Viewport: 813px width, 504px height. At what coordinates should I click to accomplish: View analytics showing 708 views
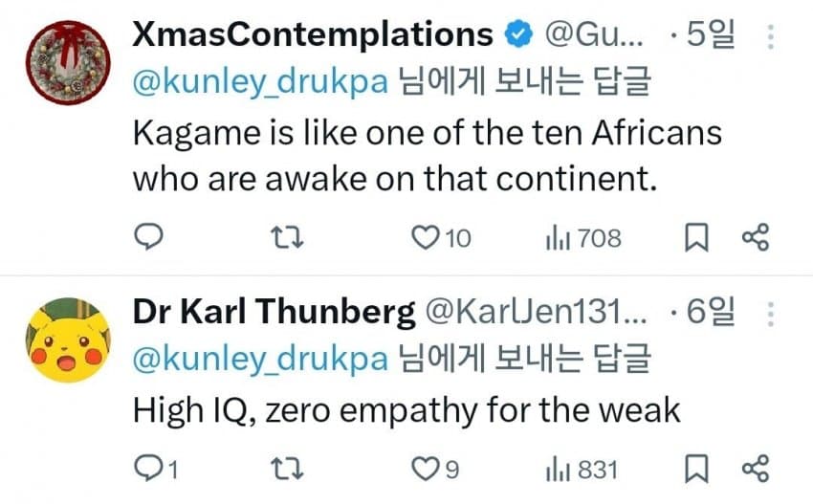(x=557, y=237)
